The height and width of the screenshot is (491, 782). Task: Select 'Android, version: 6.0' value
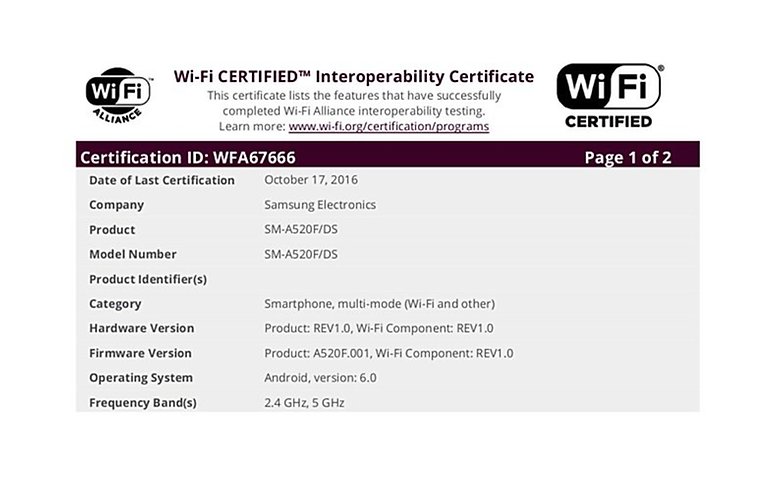(320, 378)
